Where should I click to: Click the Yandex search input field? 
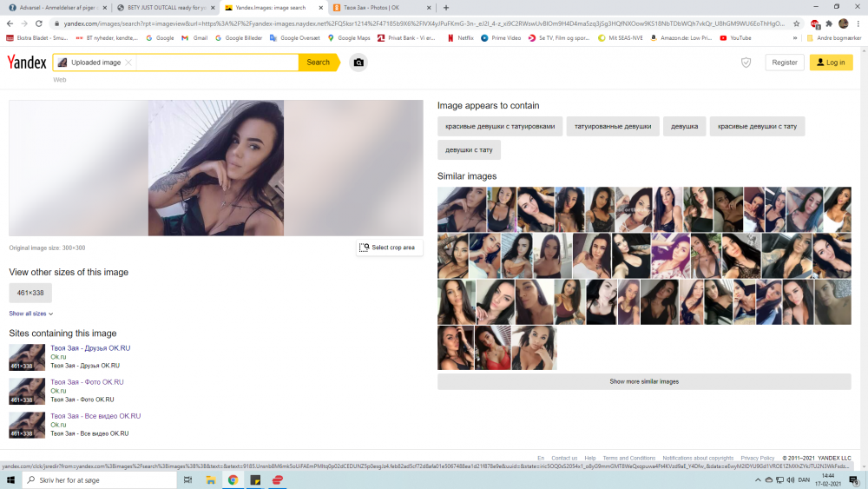(x=217, y=63)
